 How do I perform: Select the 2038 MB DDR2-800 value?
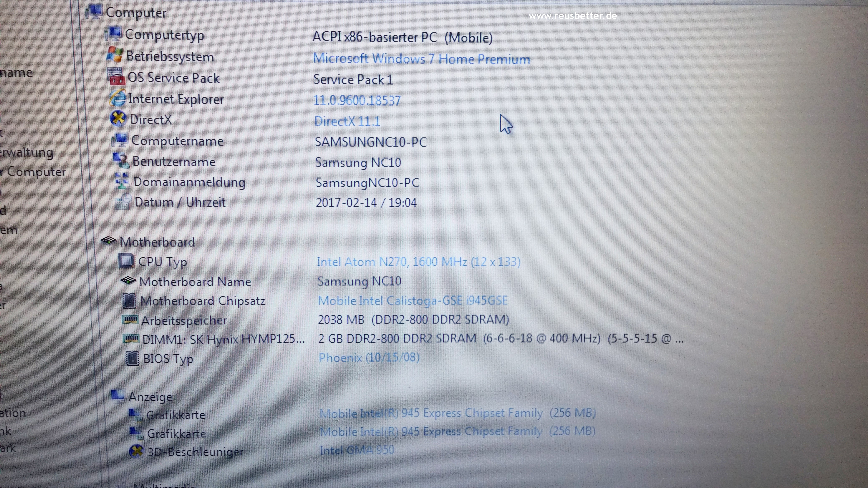coord(414,320)
